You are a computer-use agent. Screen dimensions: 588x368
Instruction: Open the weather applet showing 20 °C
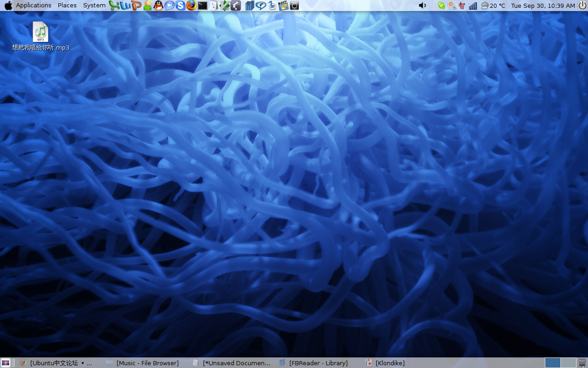coord(493,6)
